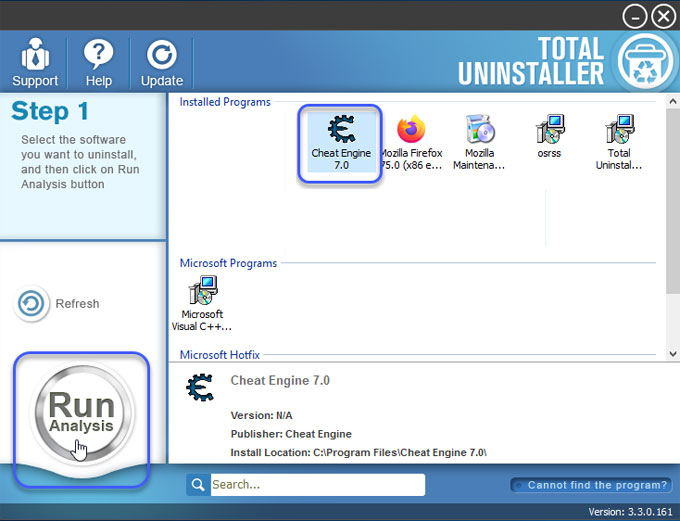Click 'Publisher: Cheat Engine' text
Viewport: 680px width, 521px height.
point(291,434)
